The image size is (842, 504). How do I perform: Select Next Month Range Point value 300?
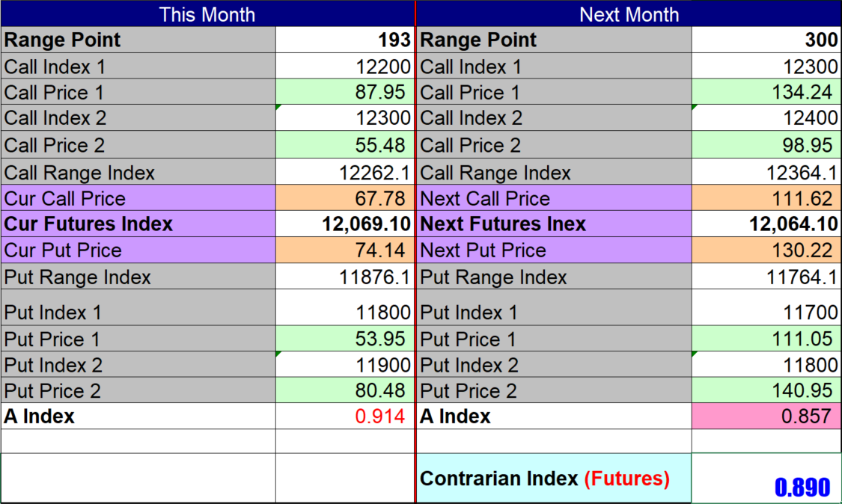(x=766, y=40)
